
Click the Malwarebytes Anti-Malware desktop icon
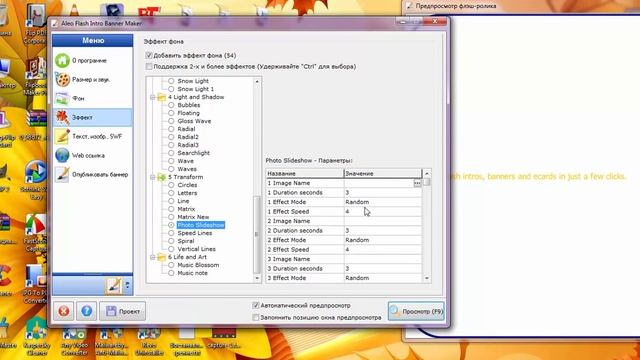111,340
